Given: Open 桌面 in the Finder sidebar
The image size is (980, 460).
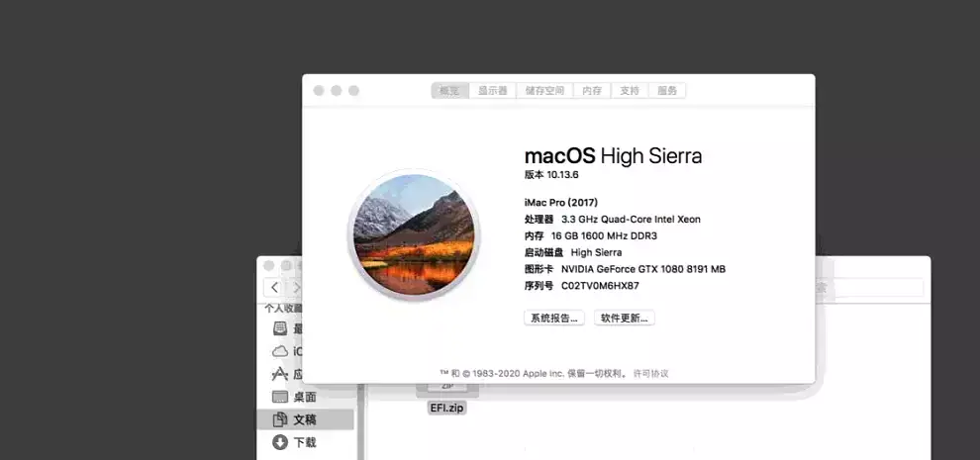Looking at the screenshot, I should pos(304,397).
